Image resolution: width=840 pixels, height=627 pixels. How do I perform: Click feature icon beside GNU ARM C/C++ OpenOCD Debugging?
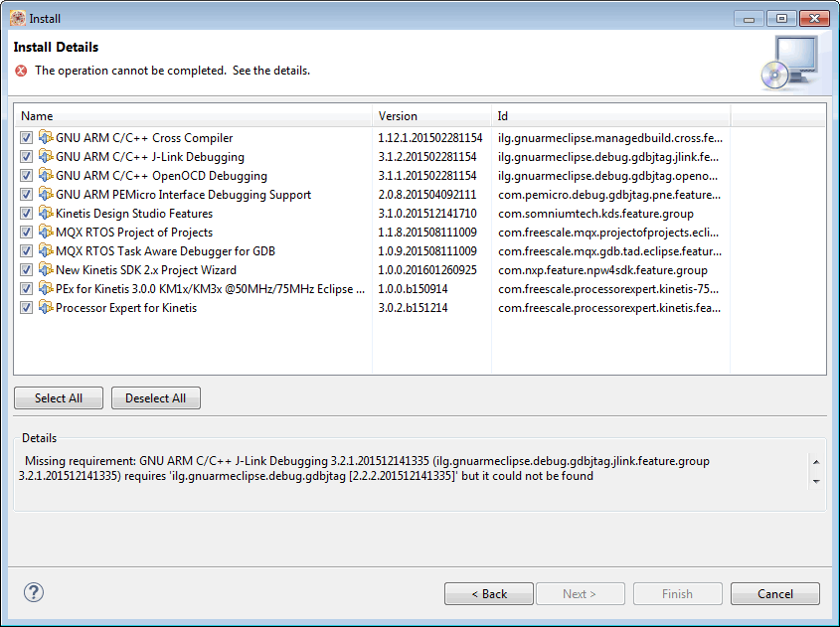[x=46, y=175]
